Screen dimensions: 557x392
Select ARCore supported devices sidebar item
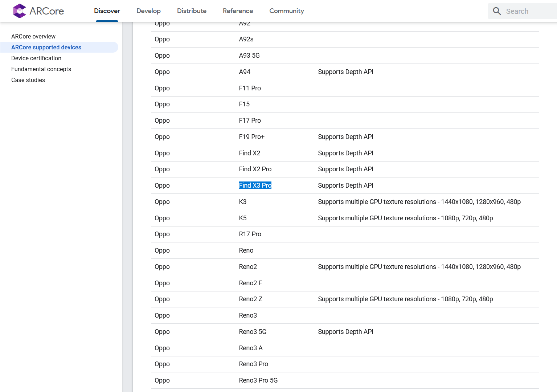46,47
